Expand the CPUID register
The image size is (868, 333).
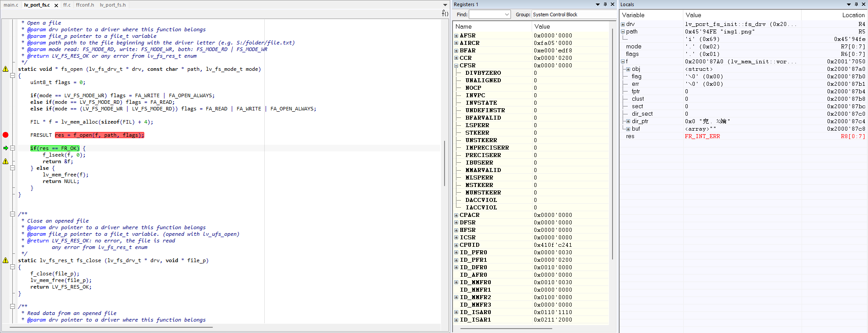pyautogui.click(x=456, y=245)
